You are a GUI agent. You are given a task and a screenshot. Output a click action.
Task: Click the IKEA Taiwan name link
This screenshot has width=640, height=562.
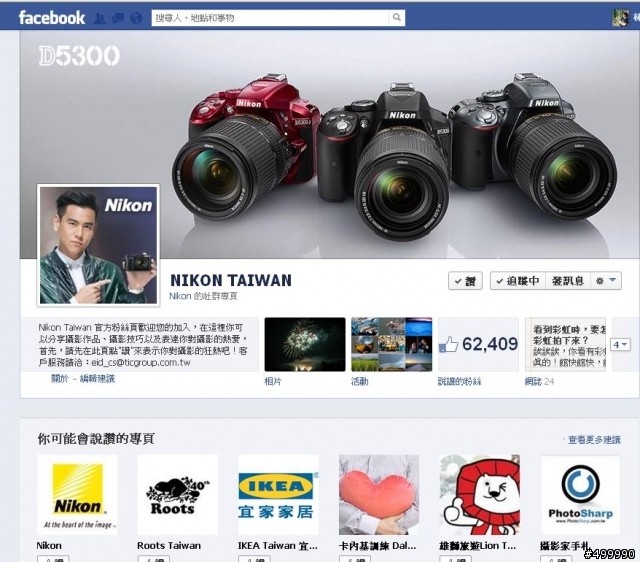tap(278, 546)
